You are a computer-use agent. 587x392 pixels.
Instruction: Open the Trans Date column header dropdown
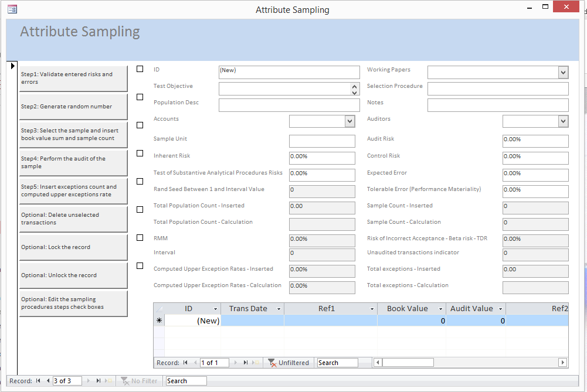[279, 309]
